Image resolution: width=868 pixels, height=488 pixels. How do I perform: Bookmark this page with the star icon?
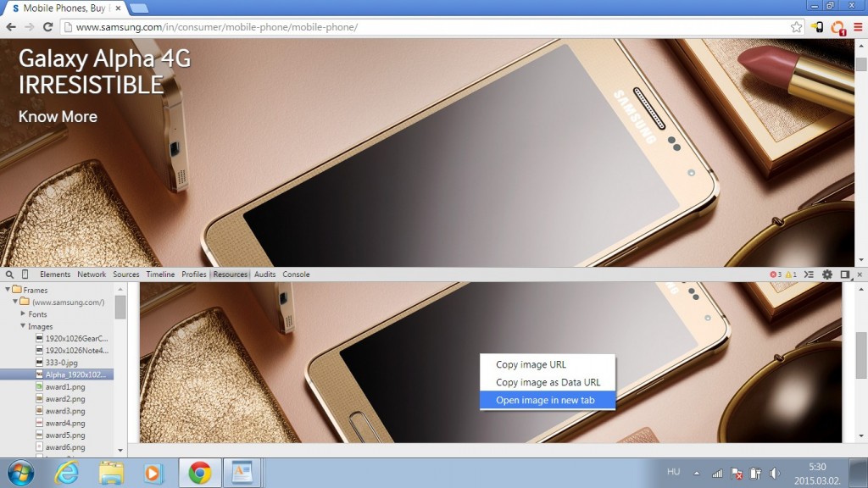coord(796,27)
